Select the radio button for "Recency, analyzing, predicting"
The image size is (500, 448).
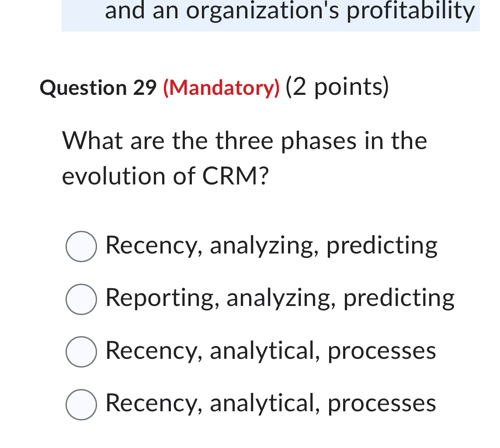coord(81,246)
